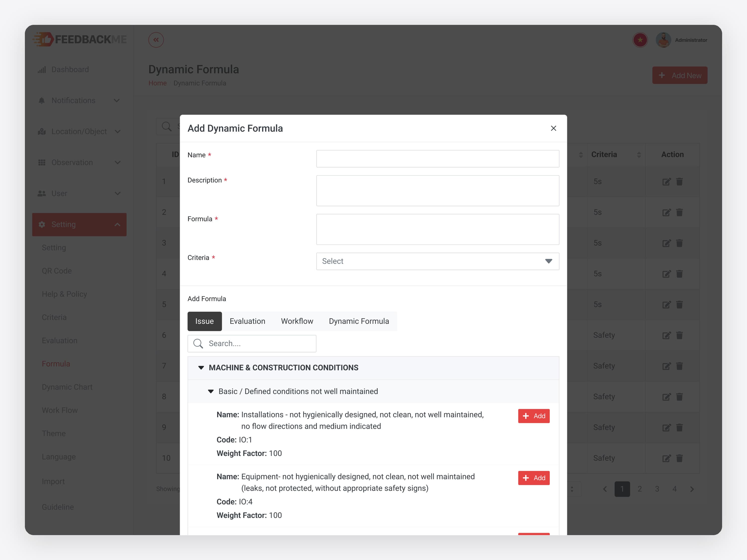
Task: Click the Vietnam flag language icon
Action: point(640,40)
